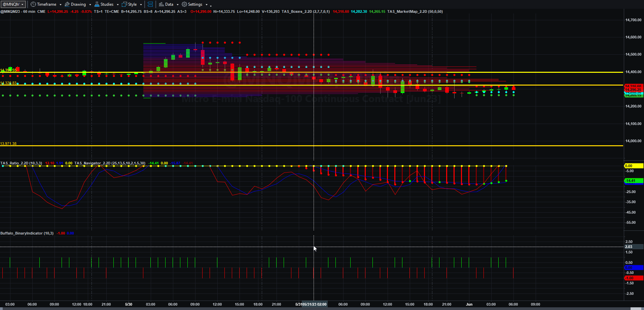The image size is (644, 310).
Task: Click the Studies flask icon
Action: [97, 4]
